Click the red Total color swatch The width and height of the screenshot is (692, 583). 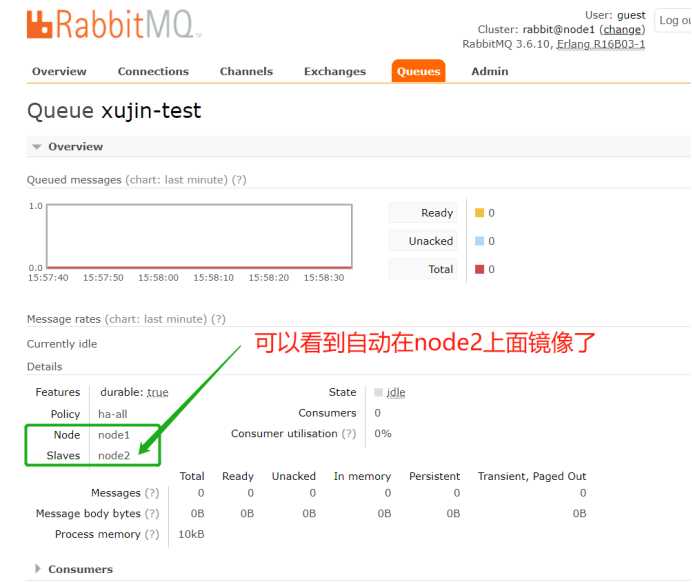479,269
